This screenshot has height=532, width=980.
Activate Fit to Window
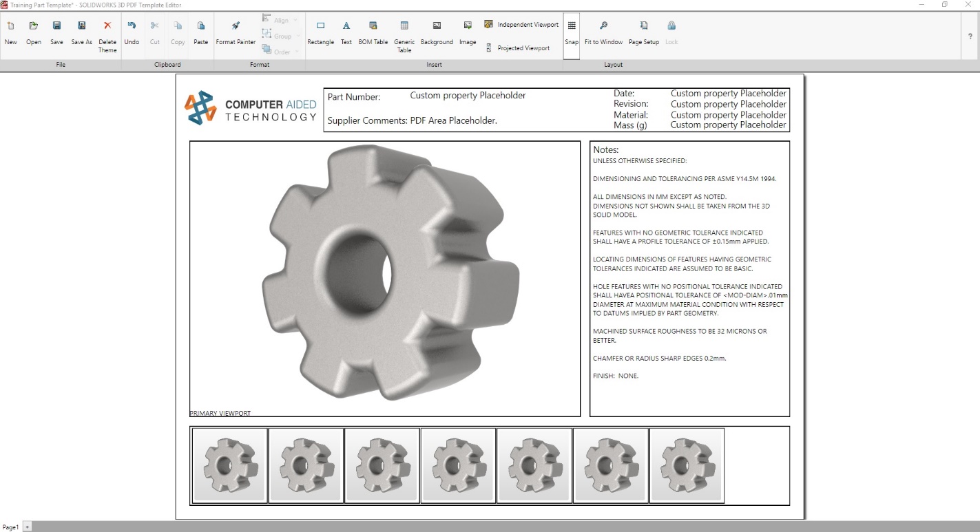[603, 32]
